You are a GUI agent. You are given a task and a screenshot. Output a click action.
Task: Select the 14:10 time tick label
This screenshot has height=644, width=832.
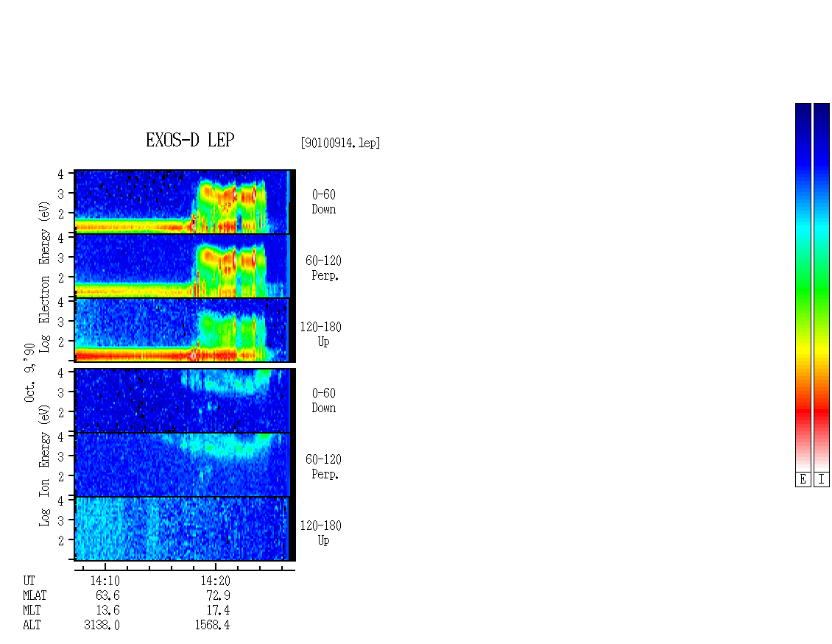pos(105,581)
